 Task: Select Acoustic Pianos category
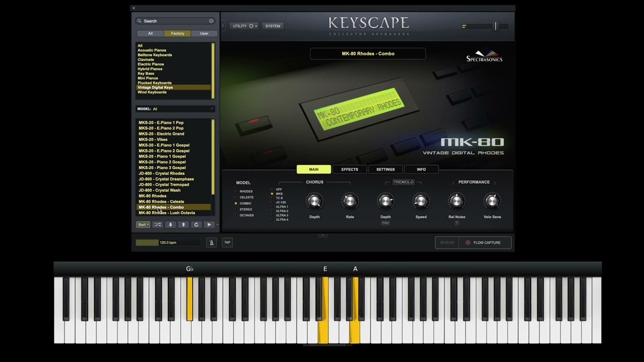152,50
